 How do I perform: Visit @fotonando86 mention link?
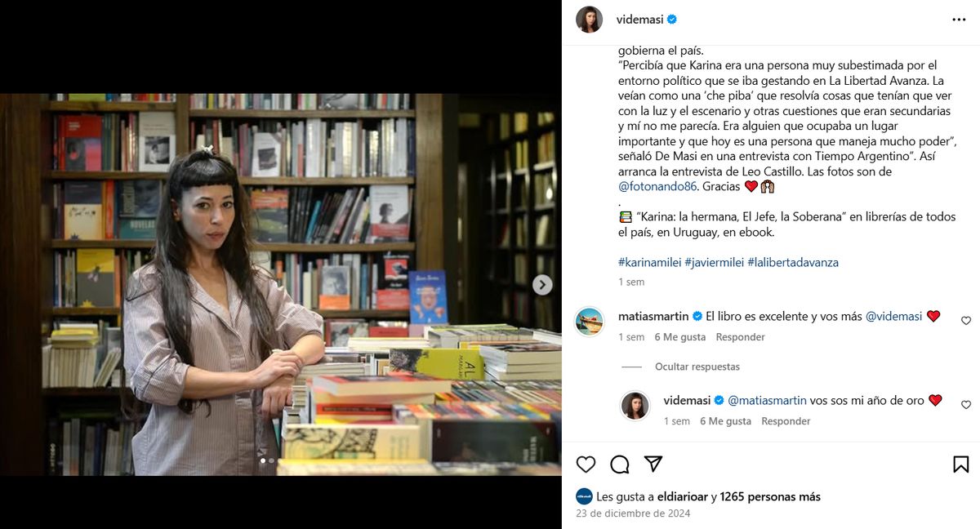point(657,186)
